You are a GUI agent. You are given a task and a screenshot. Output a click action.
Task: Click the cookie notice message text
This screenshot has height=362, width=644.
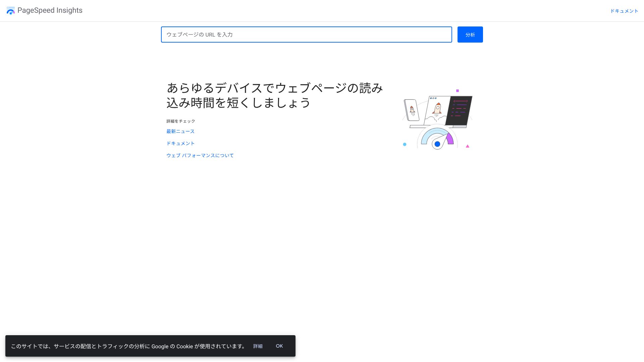(129, 346)
